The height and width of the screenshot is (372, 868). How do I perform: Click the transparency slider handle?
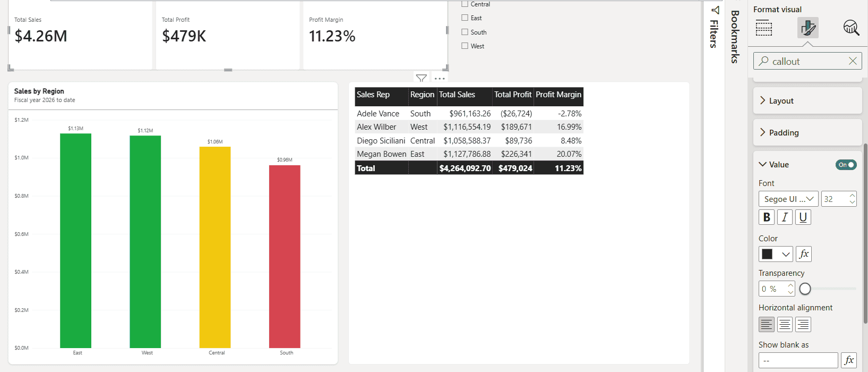point(805,289)
